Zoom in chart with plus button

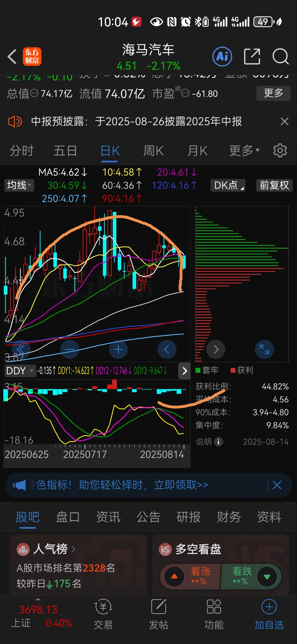[118, 350]
